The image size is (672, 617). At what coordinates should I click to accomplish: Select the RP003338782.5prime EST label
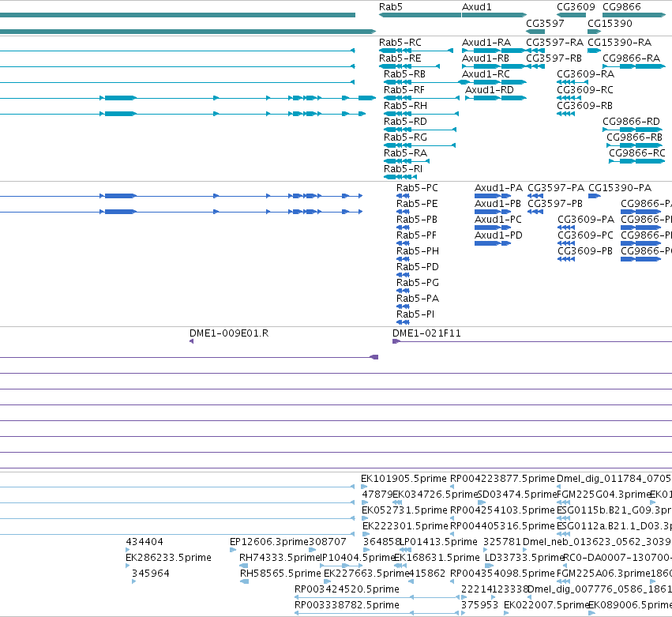tap(347, 605)
